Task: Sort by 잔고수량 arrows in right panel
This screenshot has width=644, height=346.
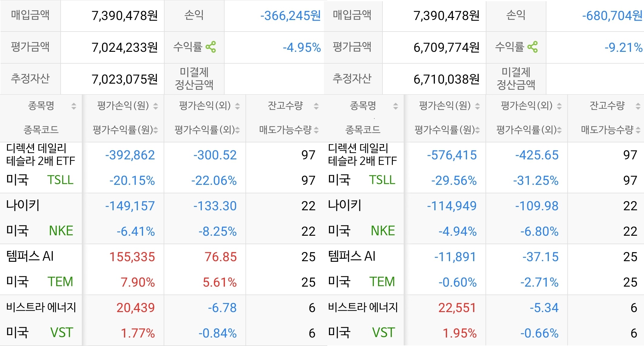Action: tap(638, 106)
